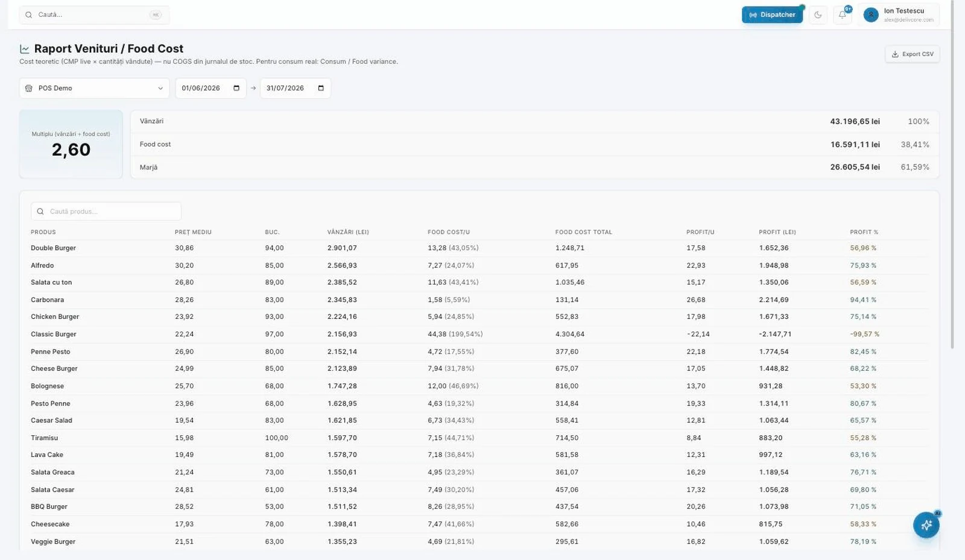Toggle dark mode moon icon
965x560 pixels.
click(x=818, y=14)
